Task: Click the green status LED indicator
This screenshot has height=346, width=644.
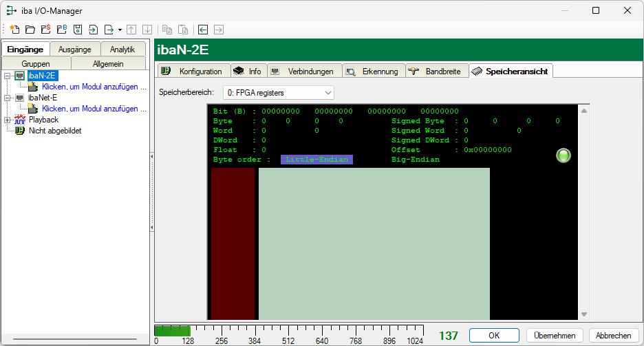Action: point(563,155)
